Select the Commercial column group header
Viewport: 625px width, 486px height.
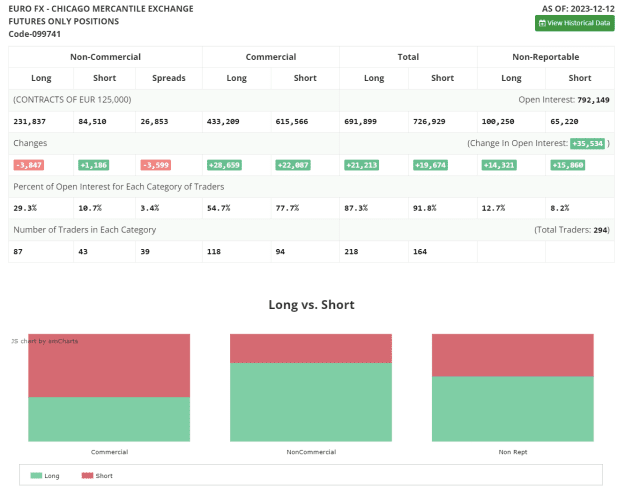click(x=271, y=57)
